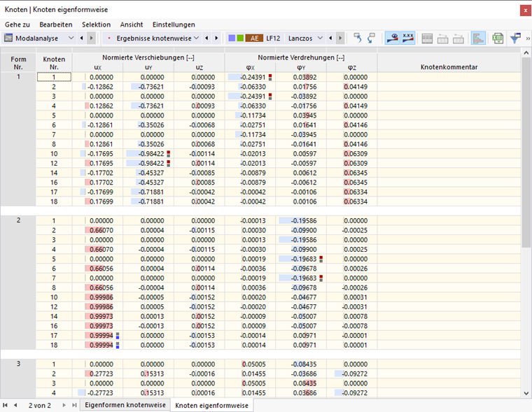This screenshot has height=412, width=532.
Task: Click uY value -0.98422 for Form 1 Knoten 10
Action: click(x=148, y=154)
